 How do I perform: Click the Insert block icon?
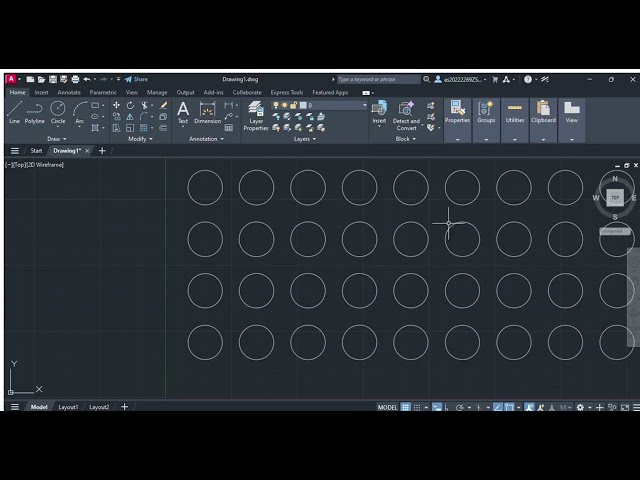click(379, 112)
